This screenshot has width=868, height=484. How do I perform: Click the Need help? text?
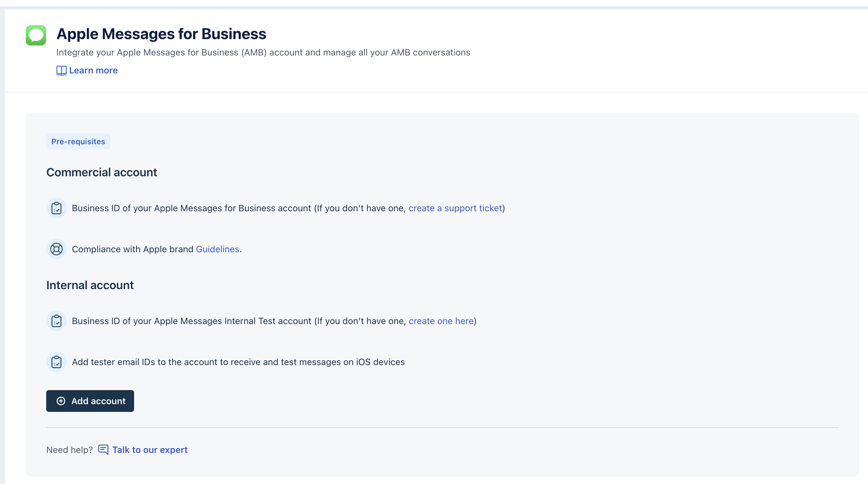pyautogui.click(x=69, y=450)
